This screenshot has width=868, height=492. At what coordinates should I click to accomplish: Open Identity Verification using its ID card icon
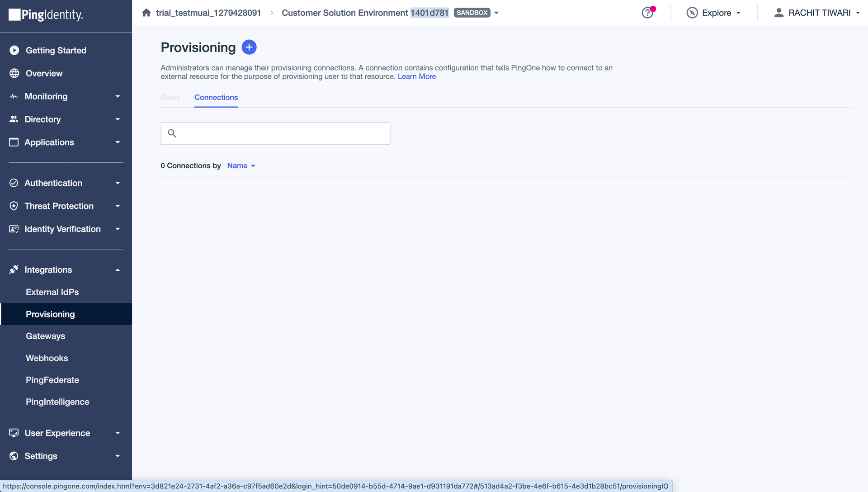[14, 229]
